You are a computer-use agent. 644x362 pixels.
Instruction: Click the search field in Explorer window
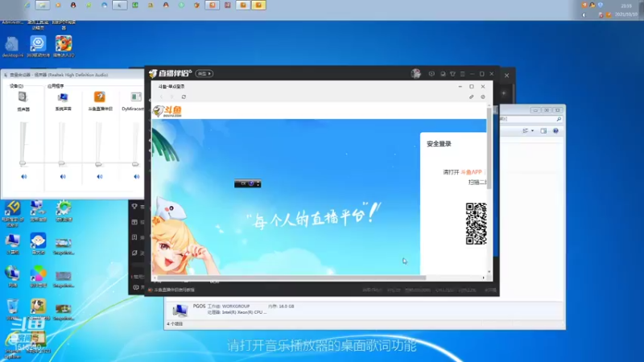click(x=530, y=119)
